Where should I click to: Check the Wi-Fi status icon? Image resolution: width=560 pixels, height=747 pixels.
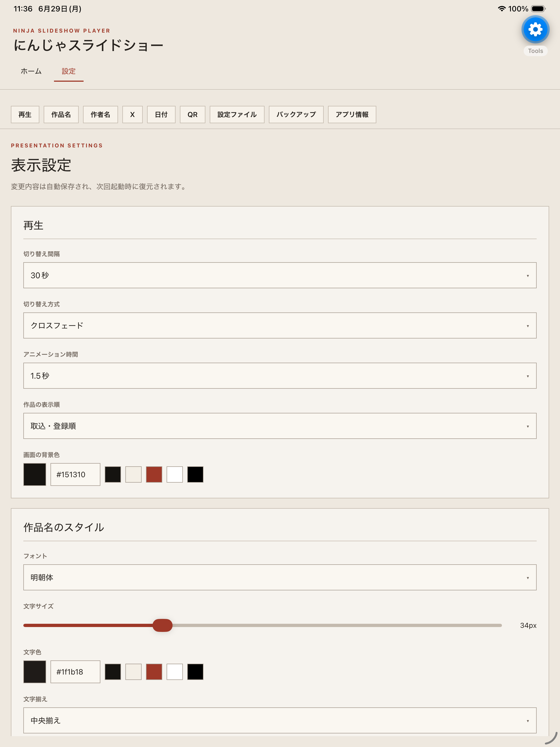coord(502,9)
